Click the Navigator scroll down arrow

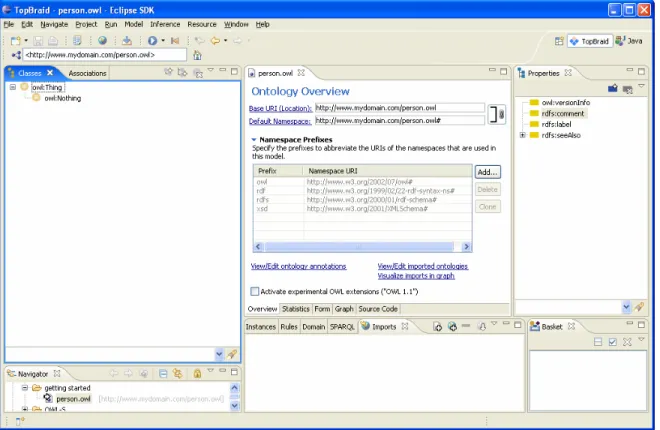[x=234, y=406]
